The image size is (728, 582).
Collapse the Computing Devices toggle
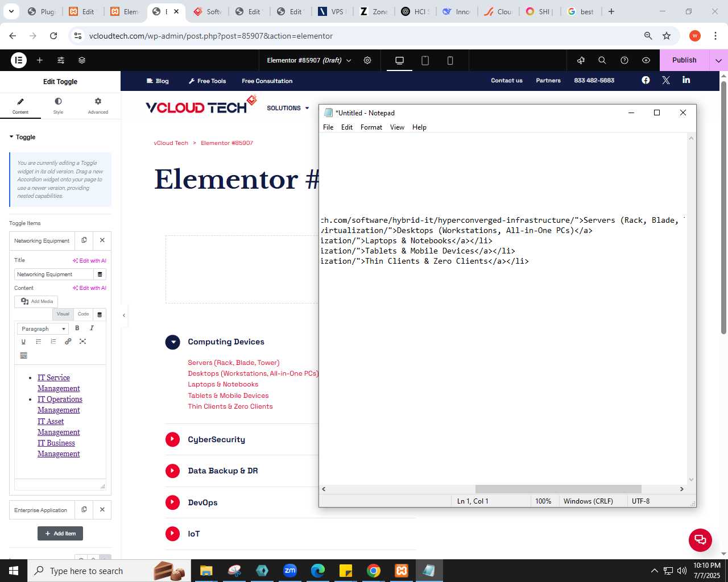pyautogui.click(x=172, y=342)
